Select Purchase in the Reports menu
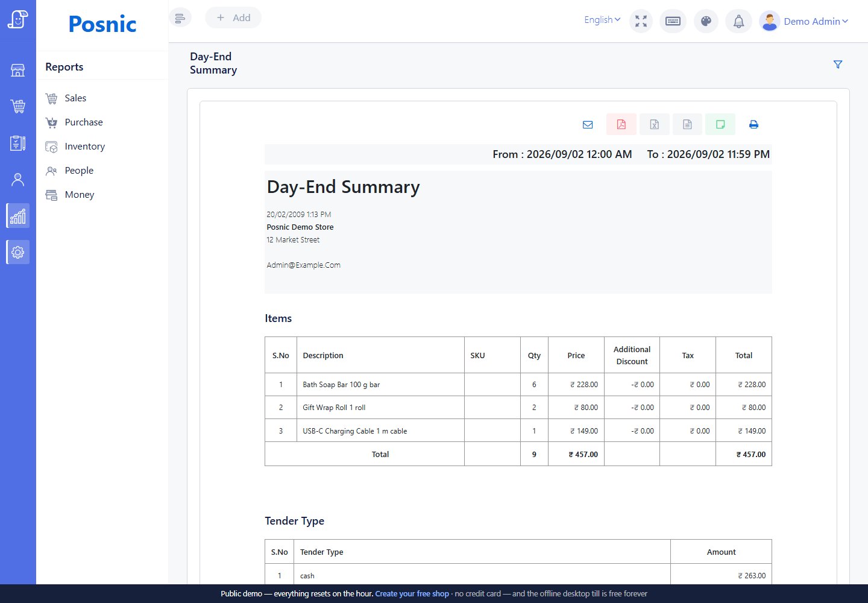Screen dimensions: 868x603 tap(84, 122)
